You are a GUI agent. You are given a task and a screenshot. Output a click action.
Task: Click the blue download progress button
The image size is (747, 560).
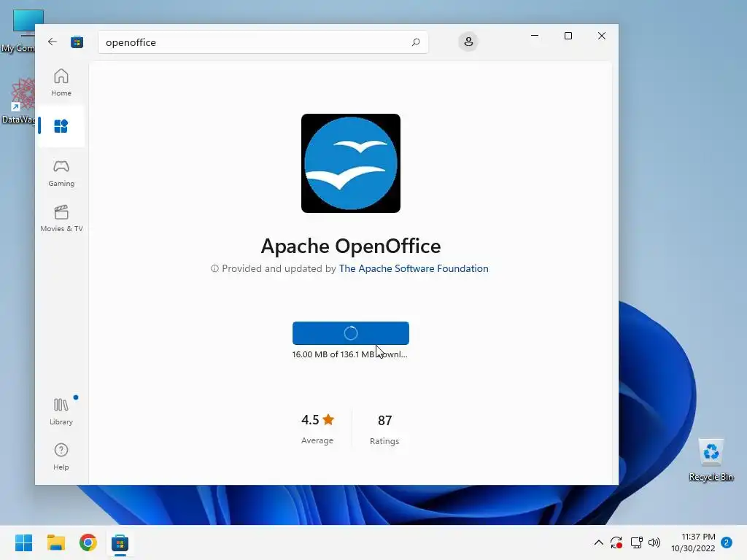coord(351,332)
